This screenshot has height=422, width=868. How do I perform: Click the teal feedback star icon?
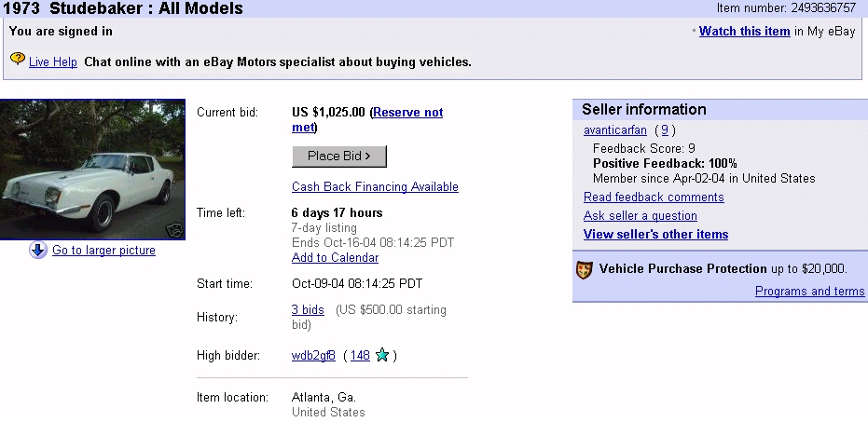pyautogui.click(x=381, y=355)
